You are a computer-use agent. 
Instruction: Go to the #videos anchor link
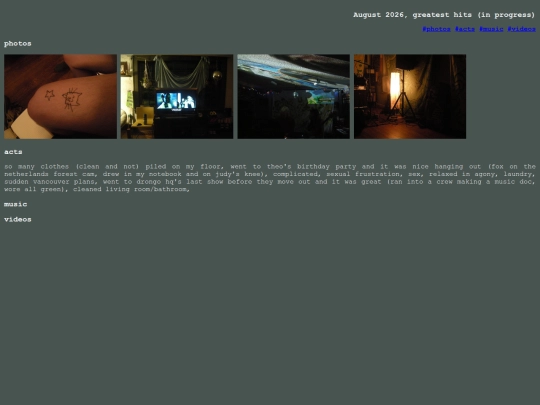coord(521,29)
